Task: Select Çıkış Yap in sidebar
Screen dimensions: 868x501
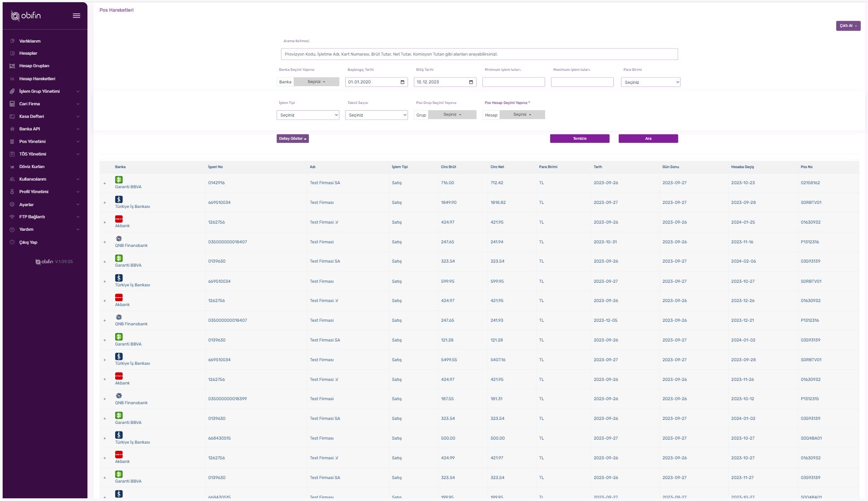Action: pyautogui.click(x=28, y=242)
